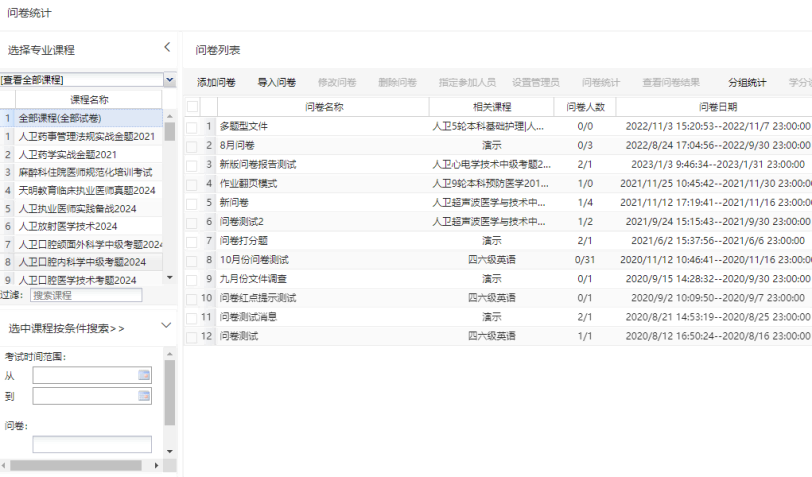Tick the select-all checkbox in the table header
812x477 pixels.
coord(193,107)
